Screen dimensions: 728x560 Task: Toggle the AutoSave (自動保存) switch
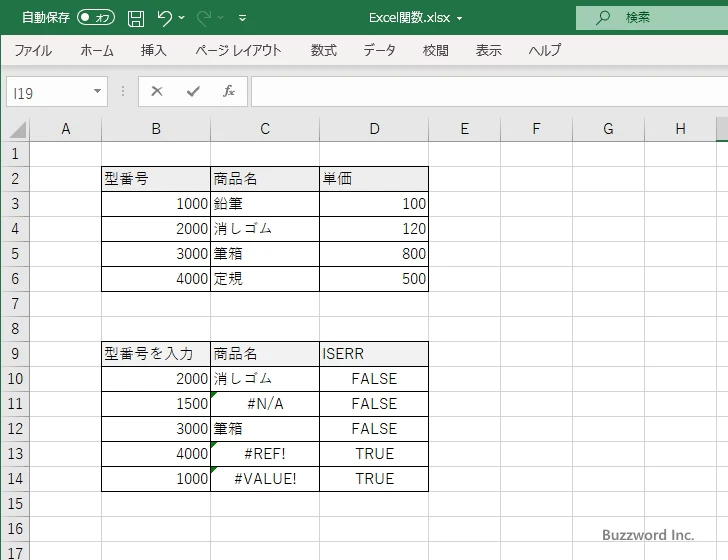[x=96, y=18]
